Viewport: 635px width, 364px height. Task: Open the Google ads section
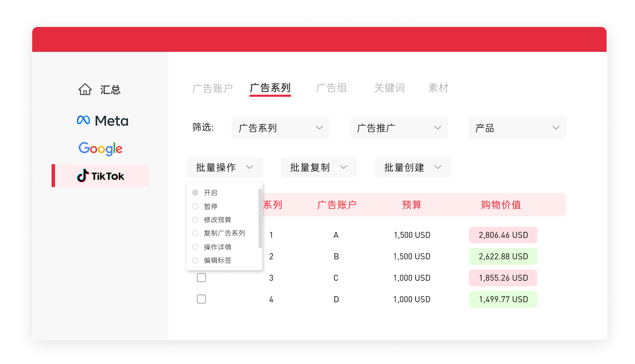100,149
